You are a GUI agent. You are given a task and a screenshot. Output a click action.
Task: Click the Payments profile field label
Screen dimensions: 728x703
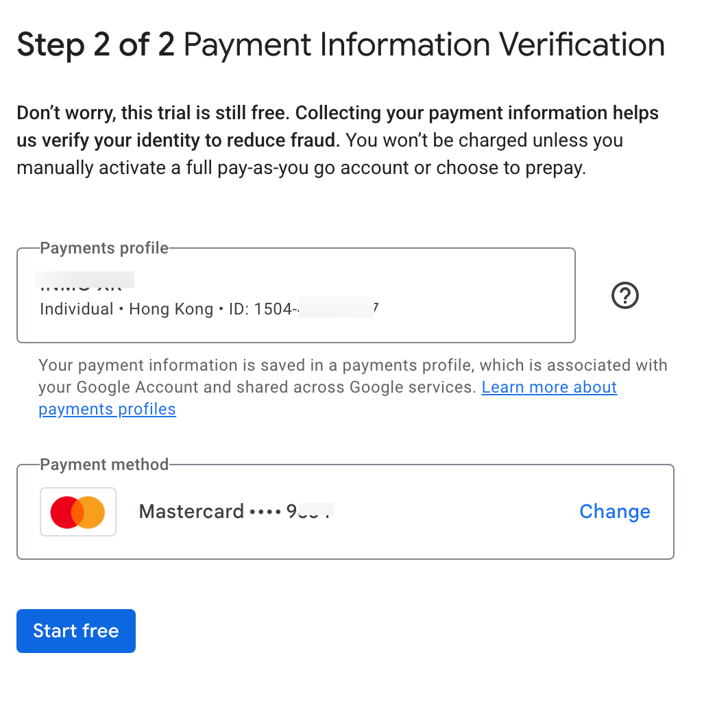click(x=104, y=248)
